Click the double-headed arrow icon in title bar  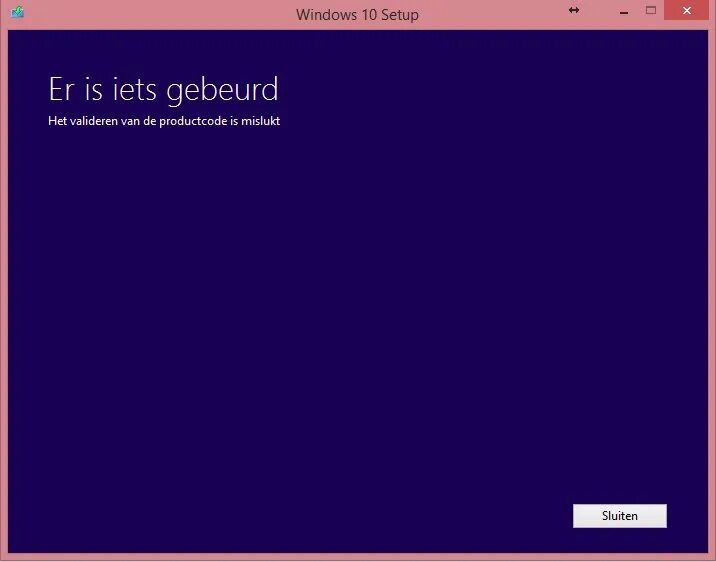574,10
